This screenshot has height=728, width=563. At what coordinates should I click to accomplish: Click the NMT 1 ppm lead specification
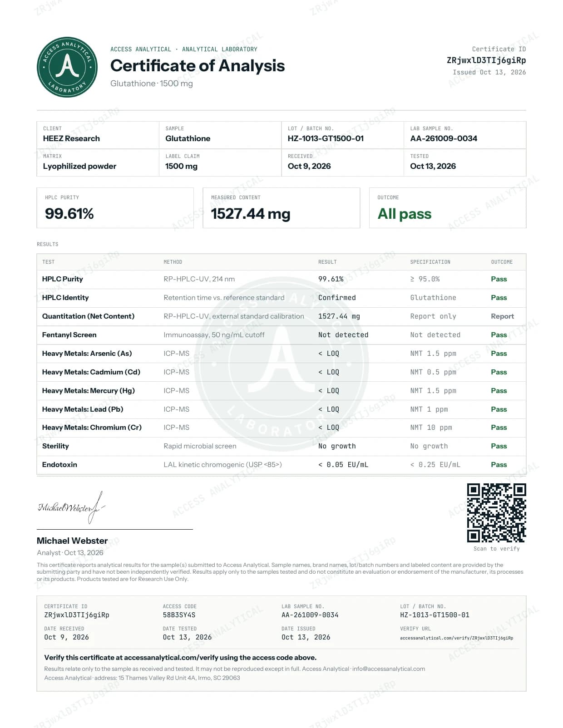(x=429, y=409)
